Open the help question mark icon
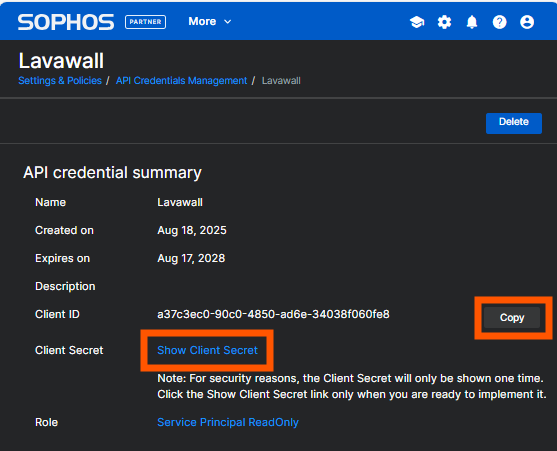Image resolution: width=557 pixels, height=451 pixels. (499, 22)
